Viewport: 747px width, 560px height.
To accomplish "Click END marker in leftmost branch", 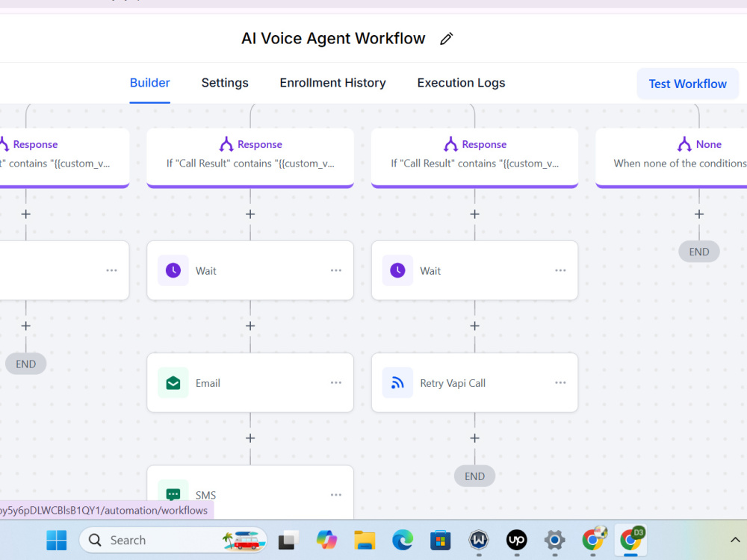I will click(x=25, y=364).
